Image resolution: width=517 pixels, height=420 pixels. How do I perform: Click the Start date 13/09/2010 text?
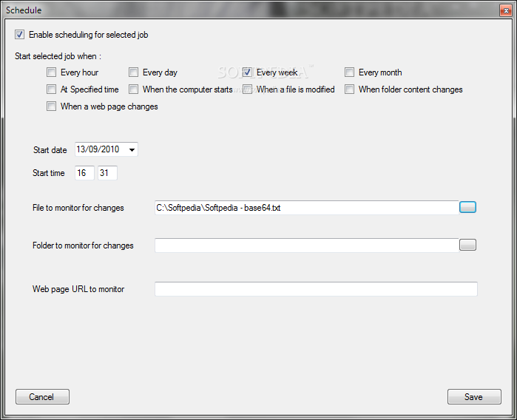click(98, 149)
